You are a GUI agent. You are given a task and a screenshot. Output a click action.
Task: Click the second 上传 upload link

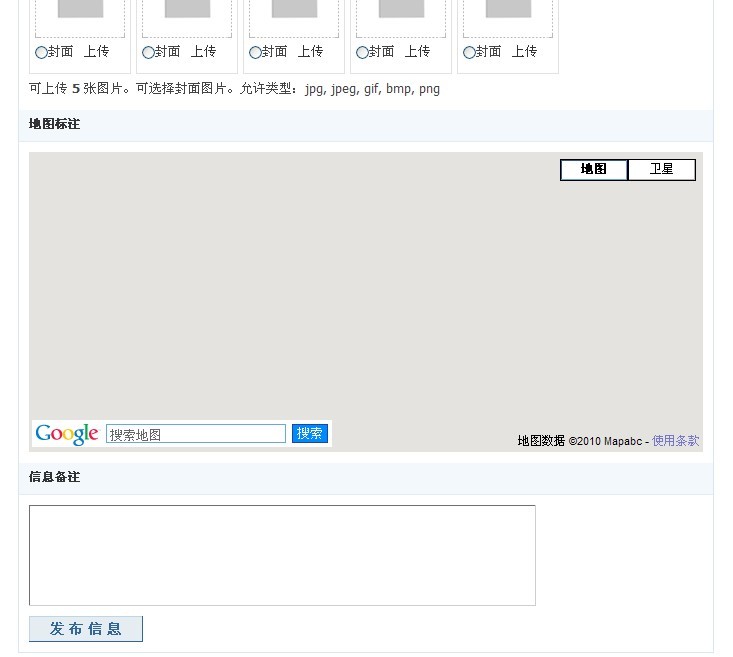point(203,51)
